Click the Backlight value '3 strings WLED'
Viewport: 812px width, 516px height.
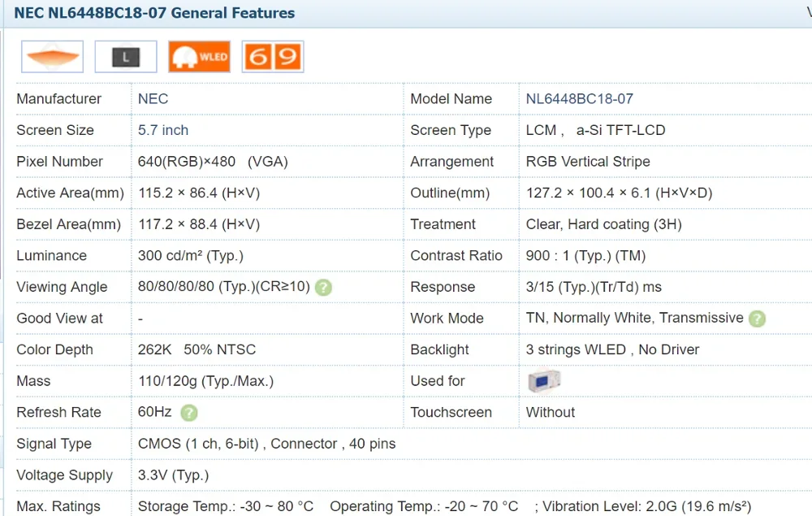click(x=576, y=350)
